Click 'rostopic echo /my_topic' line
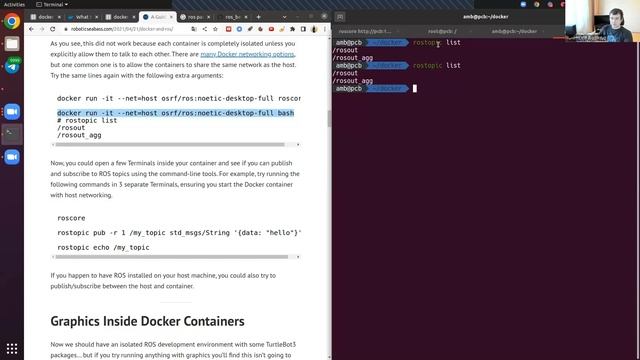 103,247
